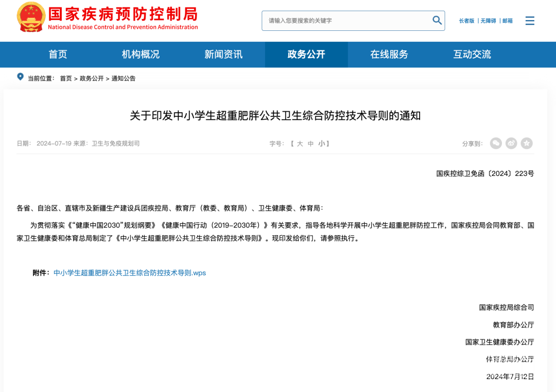Click the 通知公告 breadcrumb link
Viewport: 556px width, 392px height.
point(124,79)
